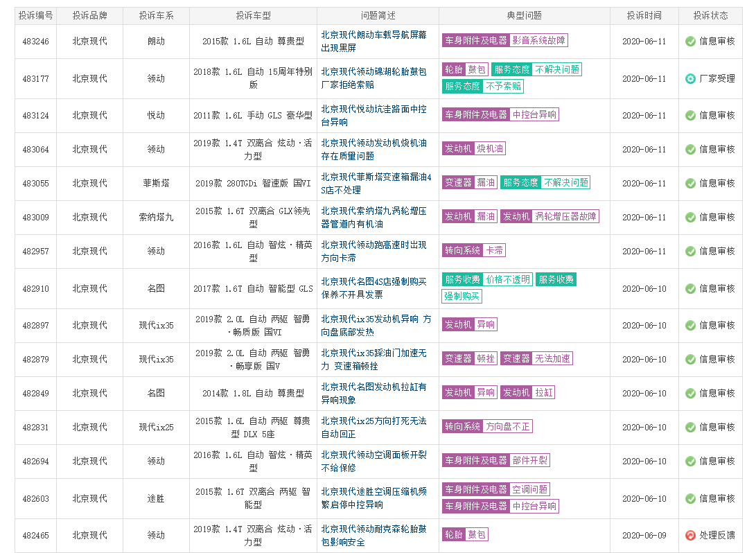Open complaint 北京现代ix25方向打死无法自动回正
Screen dimensions: 756x553
373,428
